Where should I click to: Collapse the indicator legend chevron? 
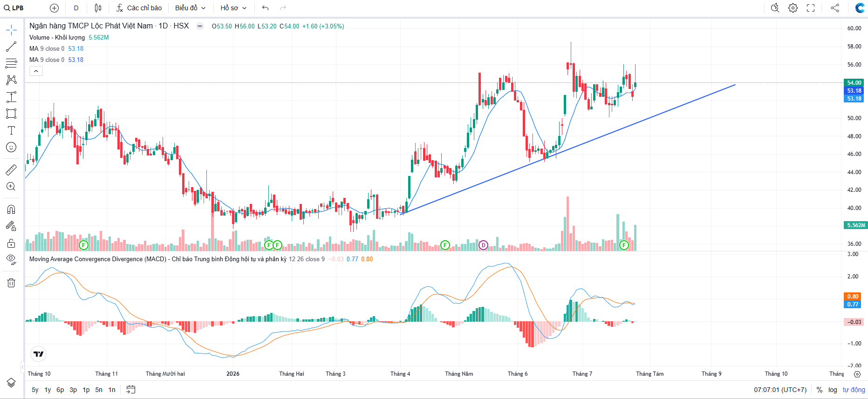pyautogui.click(x=36, y=71)
